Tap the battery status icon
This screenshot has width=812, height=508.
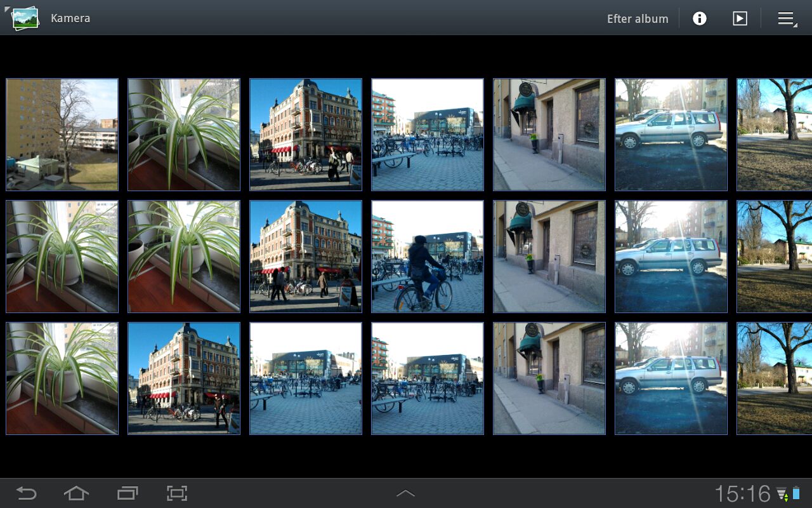pyautogui.click(x=796, y=493)
